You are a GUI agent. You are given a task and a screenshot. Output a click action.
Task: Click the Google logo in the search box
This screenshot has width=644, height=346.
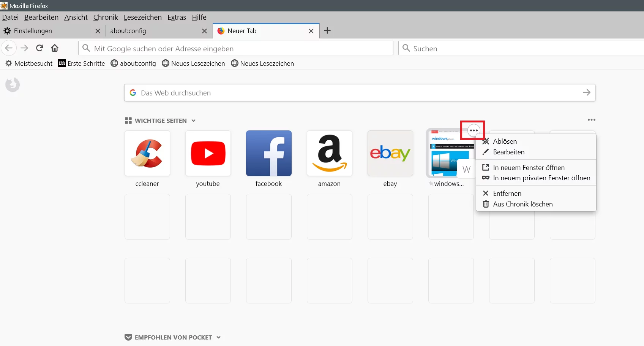click(x=133, y=92)
